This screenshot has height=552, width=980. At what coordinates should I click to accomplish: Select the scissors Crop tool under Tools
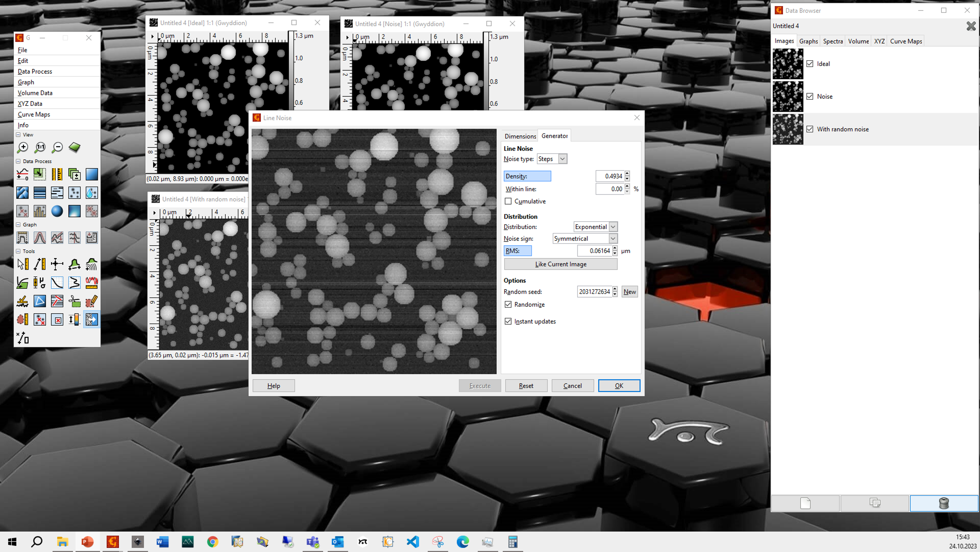click(x=74, y=301)
